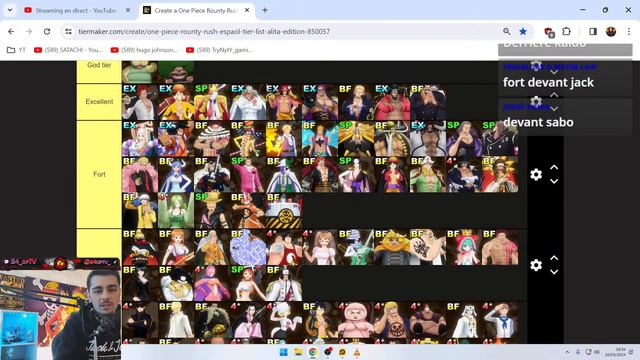
Task: Open Chrome tab search dropdown
Action: 10,10
